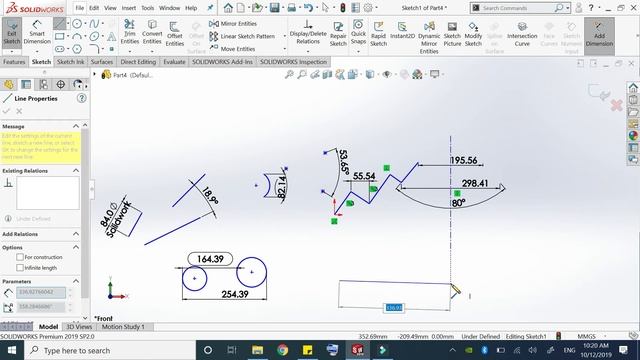Click Convert Entities icon
The width and height of the screenshot is (640, 360).
click(x=152, y=33)
